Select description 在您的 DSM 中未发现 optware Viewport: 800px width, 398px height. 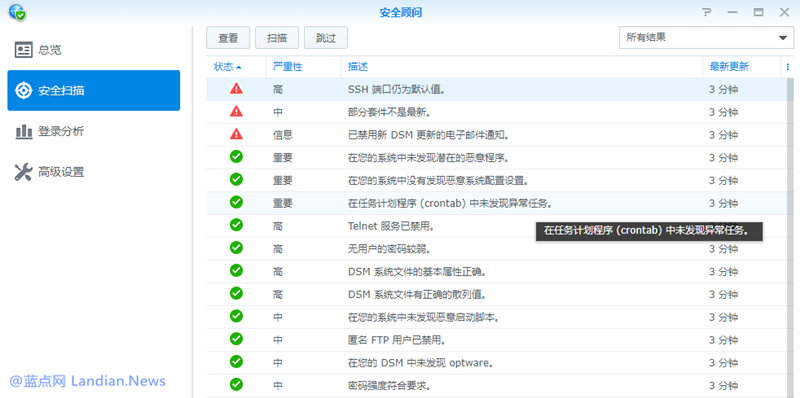coord(421,363)
